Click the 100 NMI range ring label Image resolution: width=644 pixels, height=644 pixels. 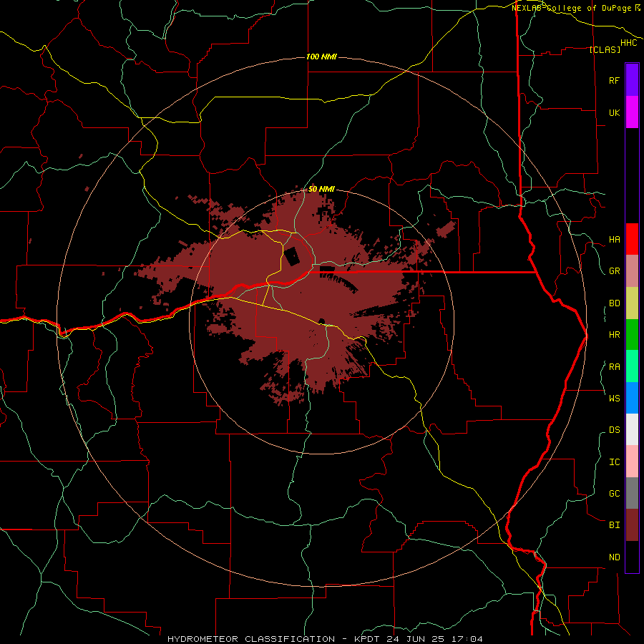pos(321,57)
